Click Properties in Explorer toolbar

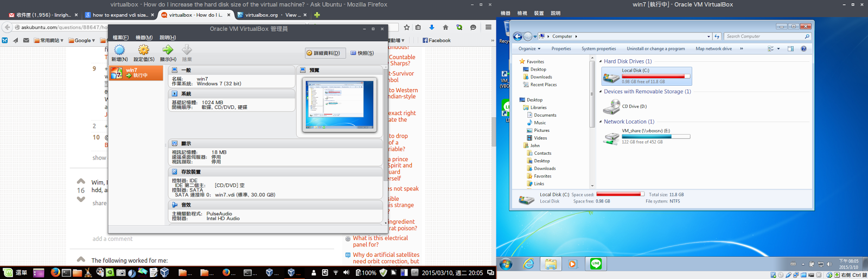coord(561,48)
